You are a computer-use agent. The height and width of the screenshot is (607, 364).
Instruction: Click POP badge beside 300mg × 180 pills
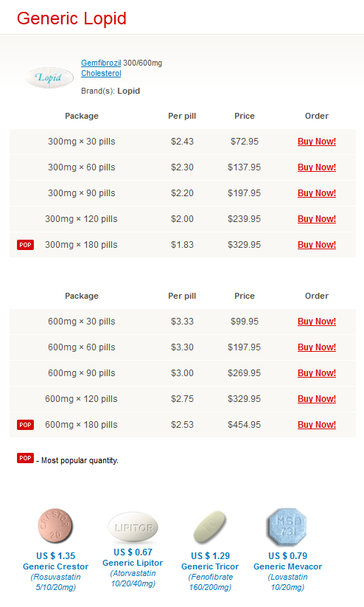pos(26,245)
